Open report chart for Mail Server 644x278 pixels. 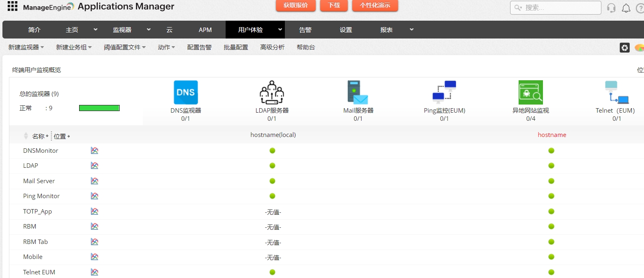(95, 181)
